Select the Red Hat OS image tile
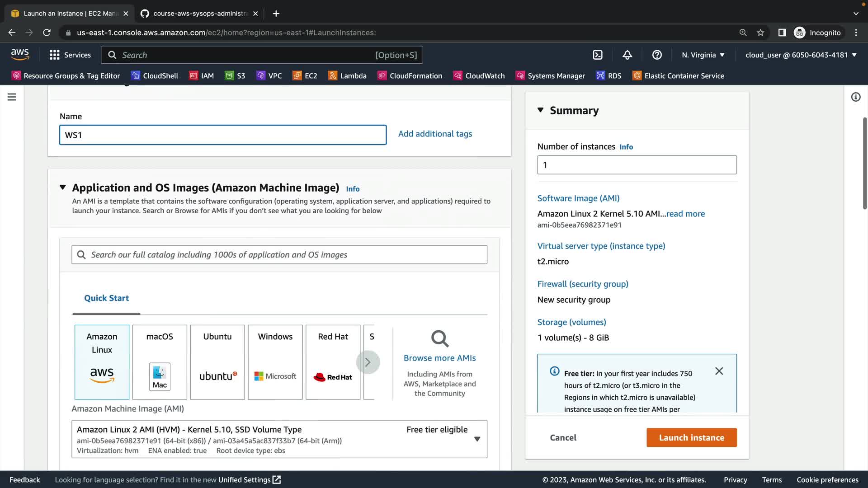 pos(333,361)
